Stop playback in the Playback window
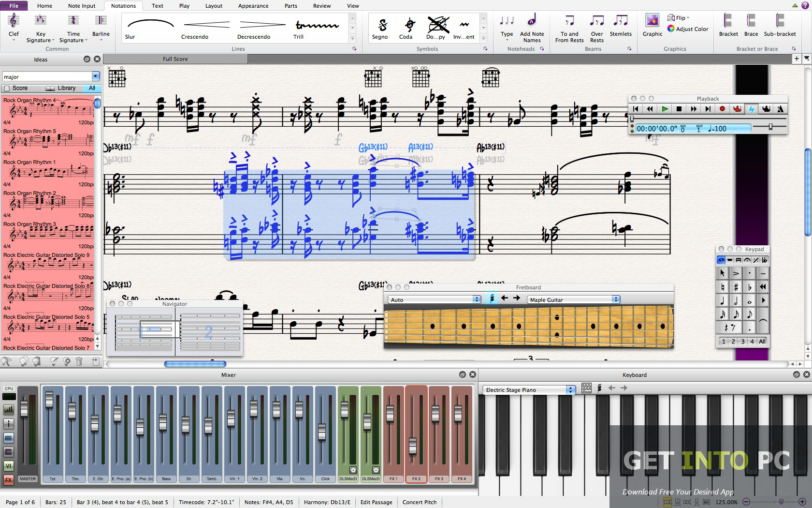 [679, 109]
